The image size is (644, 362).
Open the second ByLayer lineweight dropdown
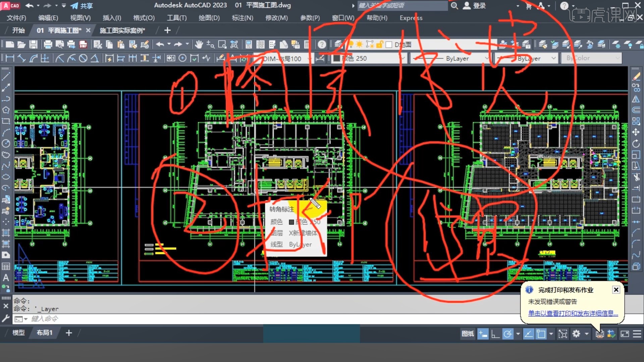click(x=554, y=58)
